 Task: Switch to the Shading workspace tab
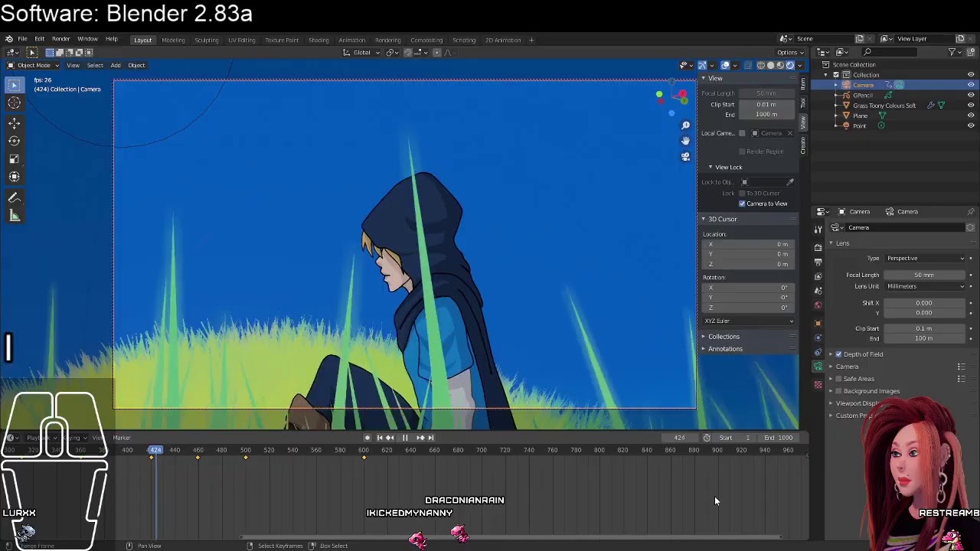(318, 40)
